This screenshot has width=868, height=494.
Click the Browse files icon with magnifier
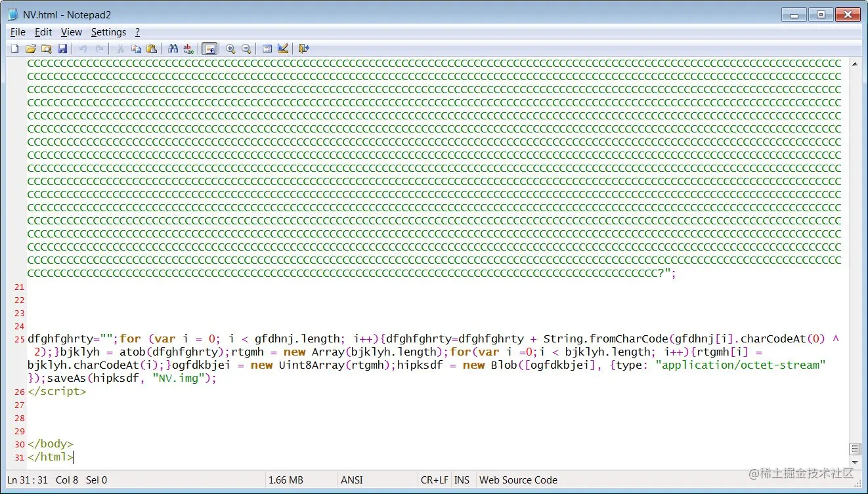click(x=46, y=49)
